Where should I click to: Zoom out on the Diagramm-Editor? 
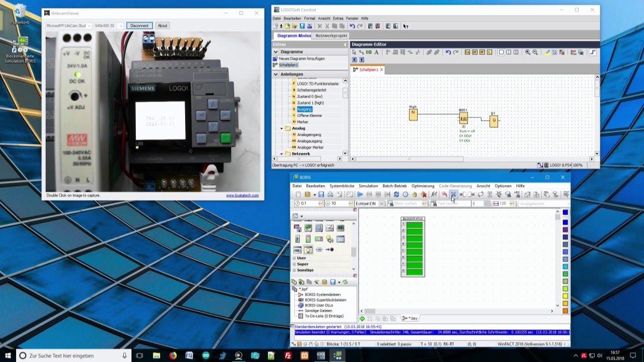[535, 52]
